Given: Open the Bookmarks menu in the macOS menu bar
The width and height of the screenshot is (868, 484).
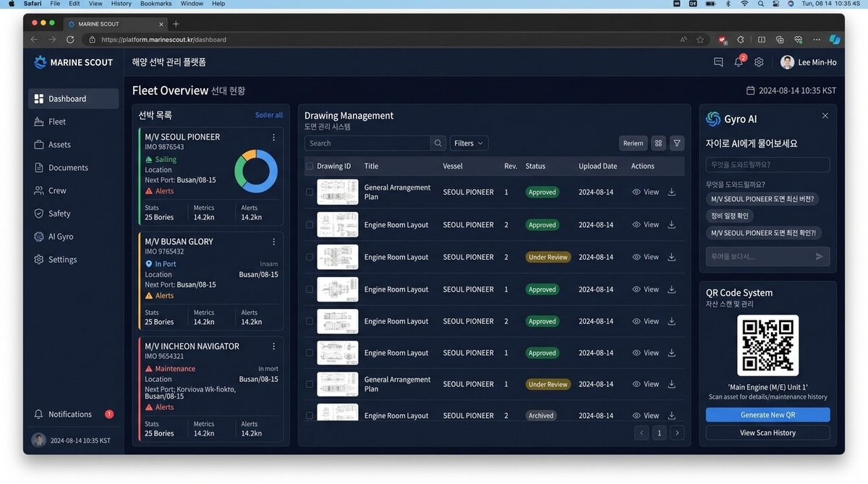Looking at the screenshot, I should point(156,4).
